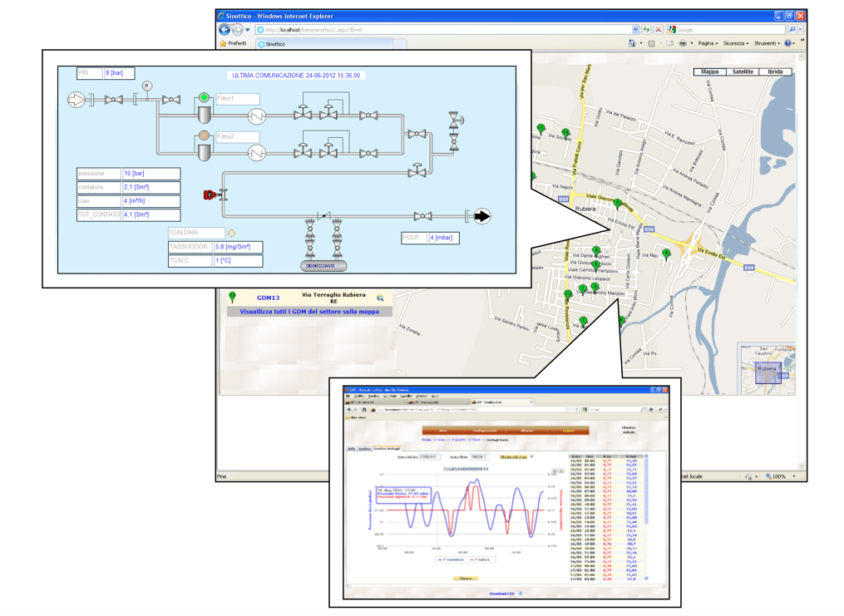Open the IE recent pages dropdown arrow
844x616 pixels.
pyautogui.click(x=248, y=30)
